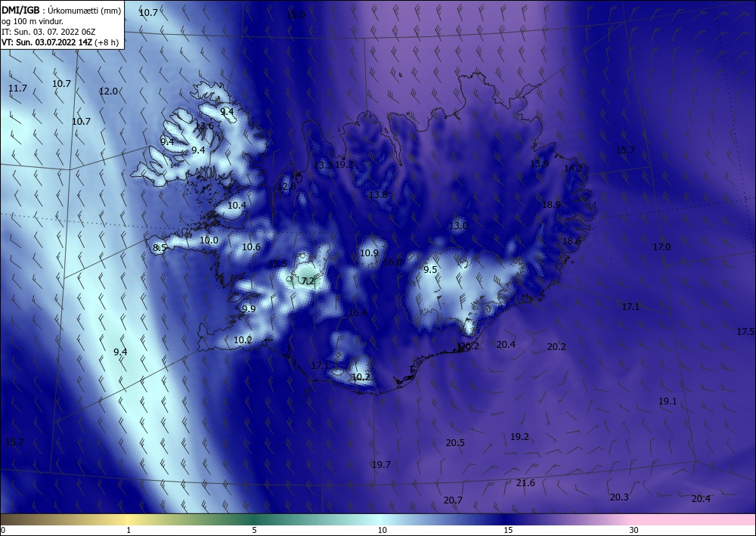
Task: Click the 12.0 value label
Action: coord(108,91)
